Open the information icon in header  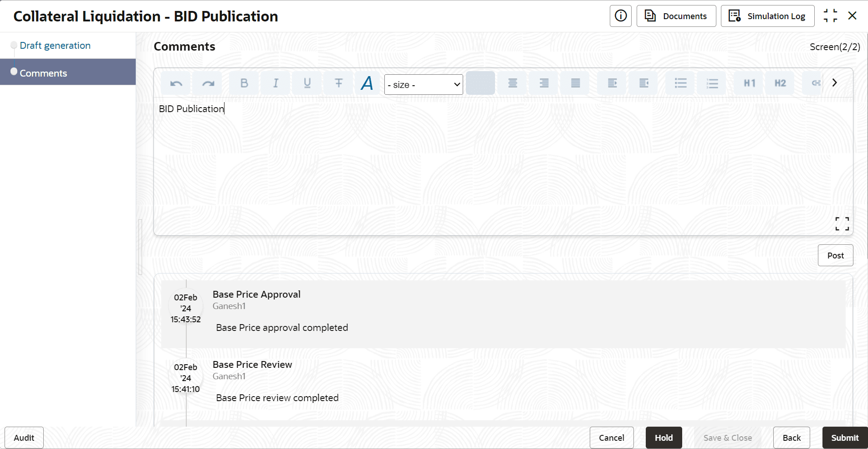point(621,16)
